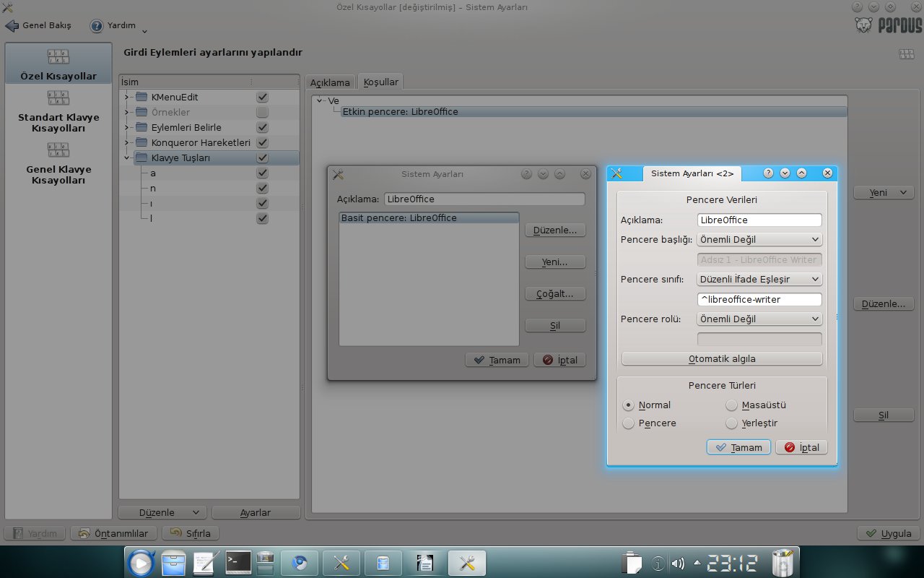Toggle Örnekler checkbox
Viewport: 924px width, 578px height.
coord(262,112)
